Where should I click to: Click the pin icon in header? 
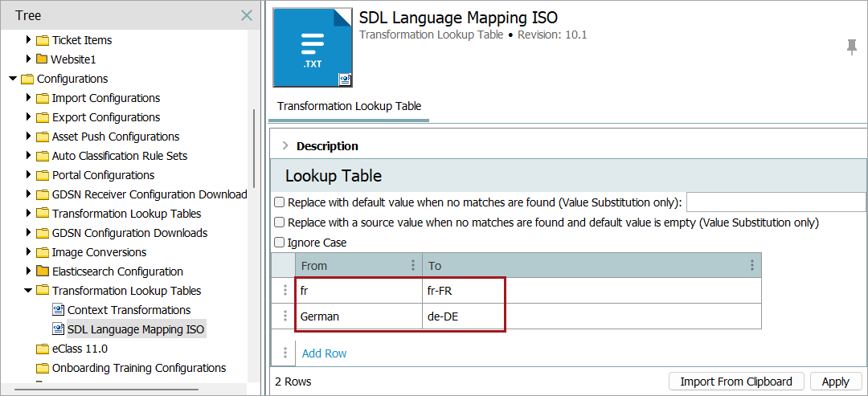[852, 47]
